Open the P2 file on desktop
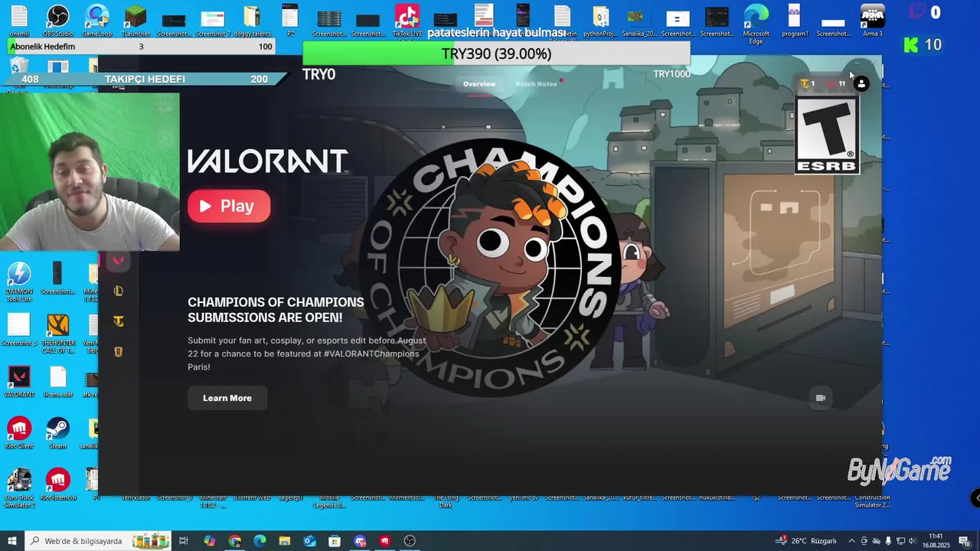980x551 pixels. (290, 21)
